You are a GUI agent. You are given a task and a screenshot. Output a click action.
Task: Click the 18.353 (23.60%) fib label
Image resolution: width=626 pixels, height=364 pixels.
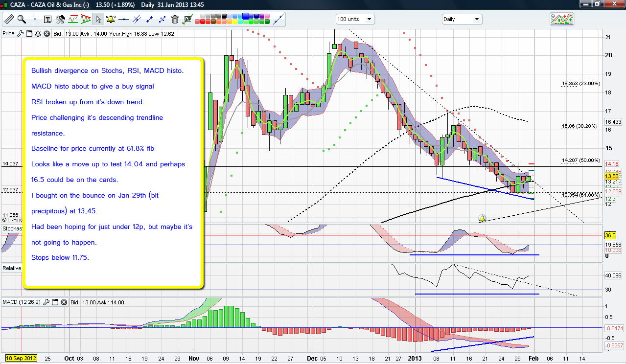581,84
